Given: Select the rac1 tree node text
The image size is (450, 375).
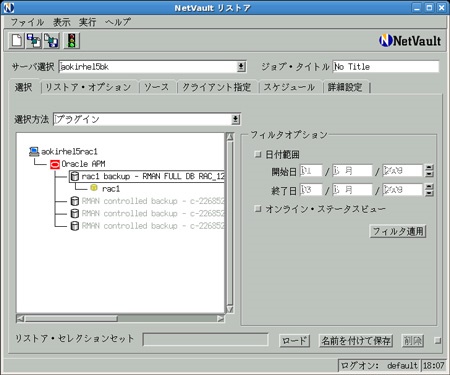Looking at the screenshot, I should (x=111, y=189).
